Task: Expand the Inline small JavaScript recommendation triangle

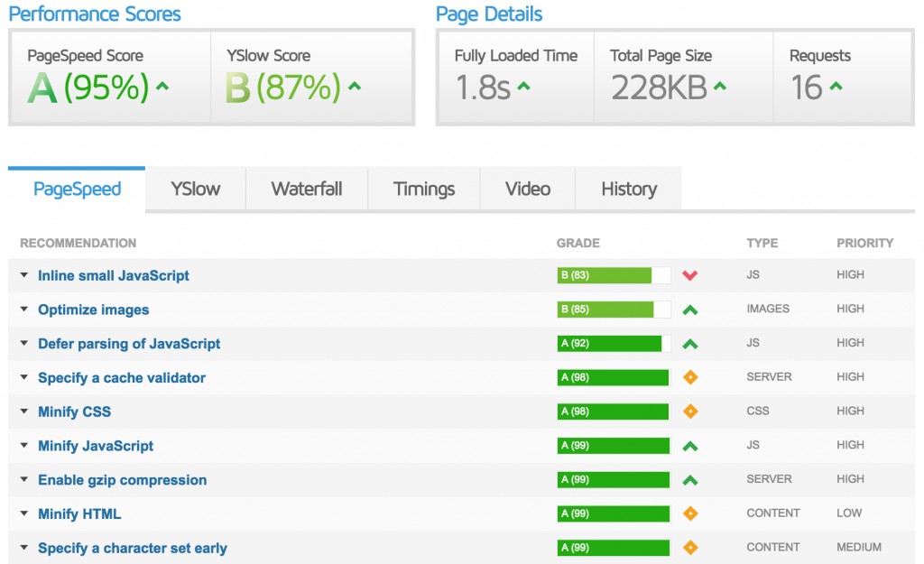Action: pyautogui.click(x=24, y=274)
